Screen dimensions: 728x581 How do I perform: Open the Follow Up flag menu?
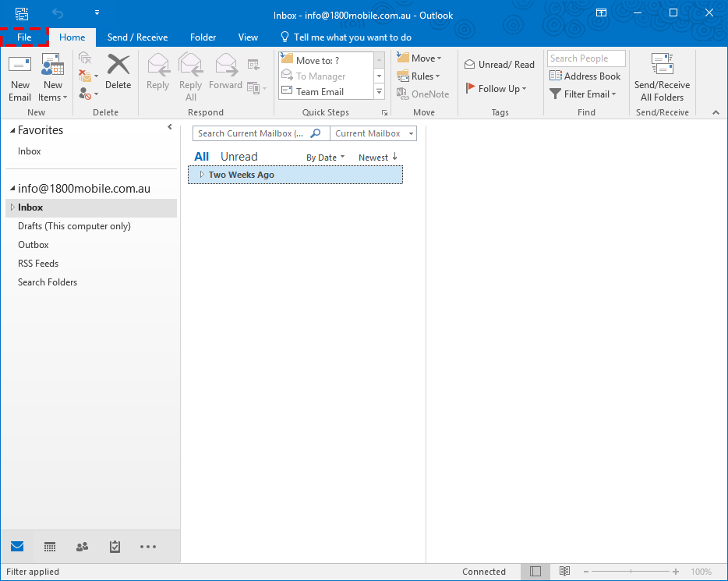tap(496, 88)
